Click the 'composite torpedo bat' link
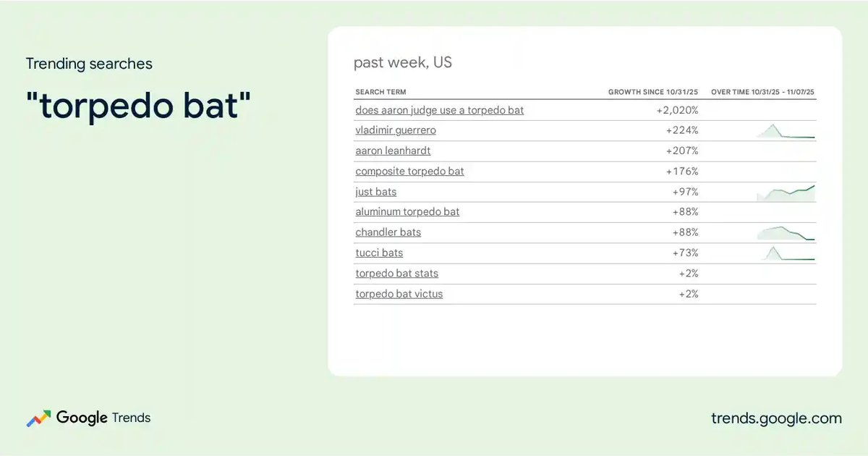 (x=409, y=171)
